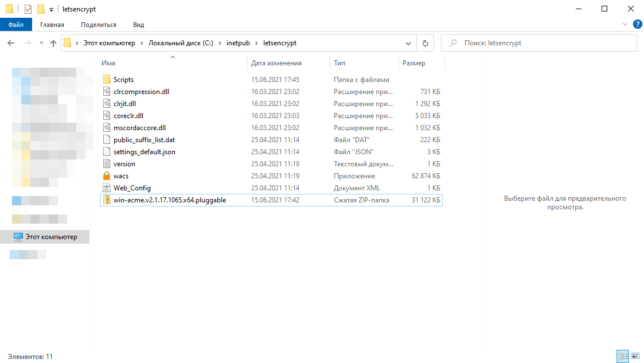
Task: Click the wacs application lock icon
Action: 107,176
